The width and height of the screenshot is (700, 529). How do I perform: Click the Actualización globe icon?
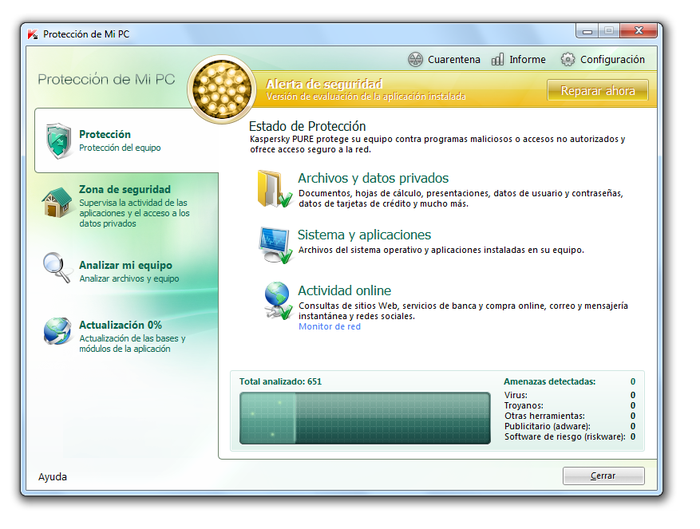[57, 331]
